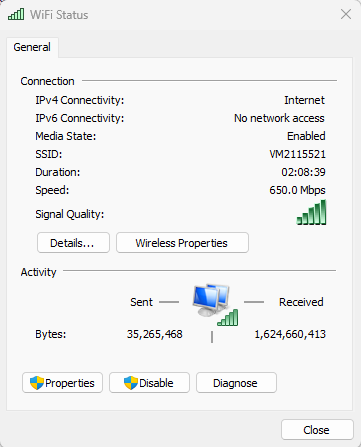Viewport: 361px width, 447px height.
Task: Run Diagnose on the connection
Action: tap(236, 383)
